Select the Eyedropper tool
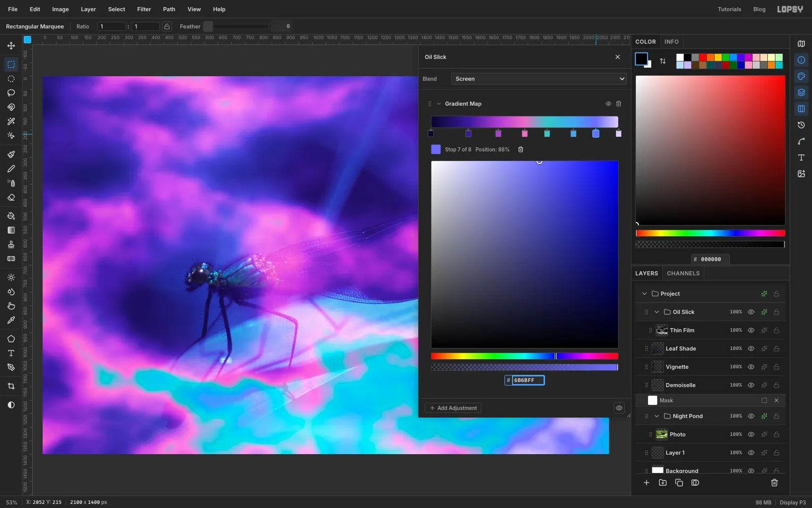Viewport: 812px width, 508px height. [x=11, y=320]
